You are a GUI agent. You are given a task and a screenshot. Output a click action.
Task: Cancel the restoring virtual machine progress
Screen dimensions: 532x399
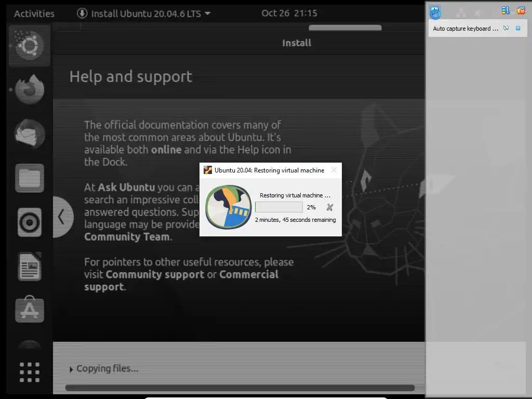coord(329,207)
